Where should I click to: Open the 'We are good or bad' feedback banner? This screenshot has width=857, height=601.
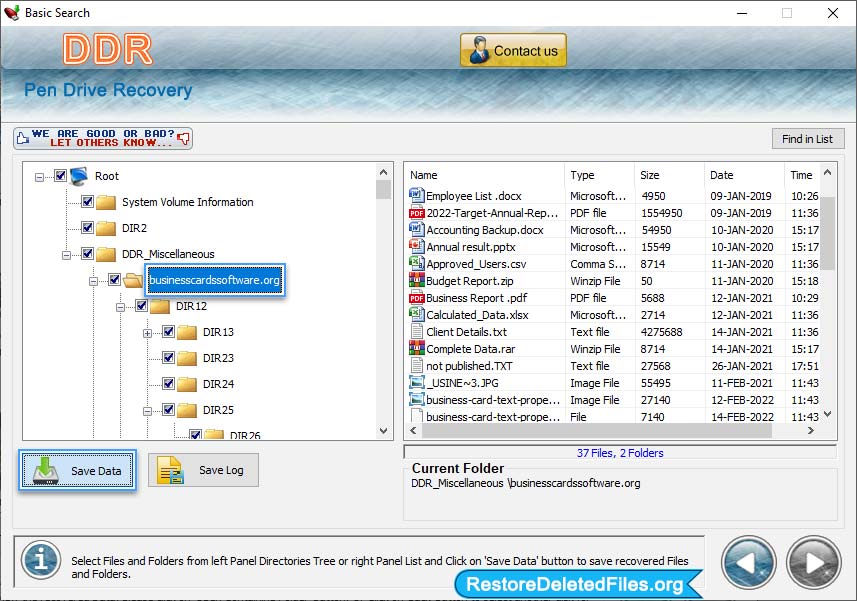tap(103, 138)
